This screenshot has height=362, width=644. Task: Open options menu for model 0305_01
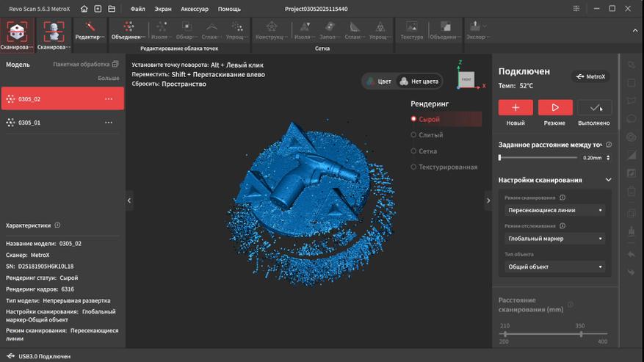pyautogui.click(x=109, y=123)
